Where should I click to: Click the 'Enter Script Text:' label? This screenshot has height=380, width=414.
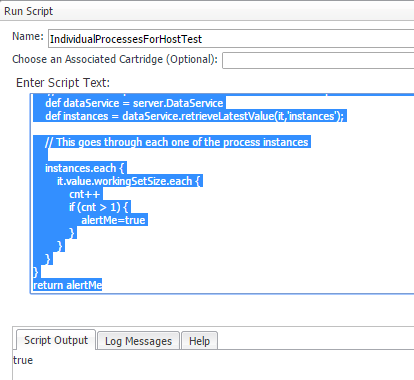pyautogui.click(x=63, y=82)
